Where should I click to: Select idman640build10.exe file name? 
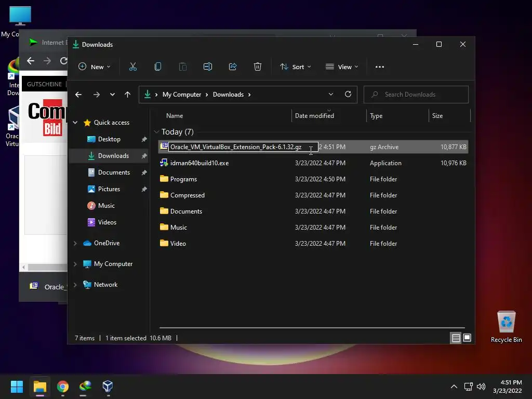click(199, 163)
